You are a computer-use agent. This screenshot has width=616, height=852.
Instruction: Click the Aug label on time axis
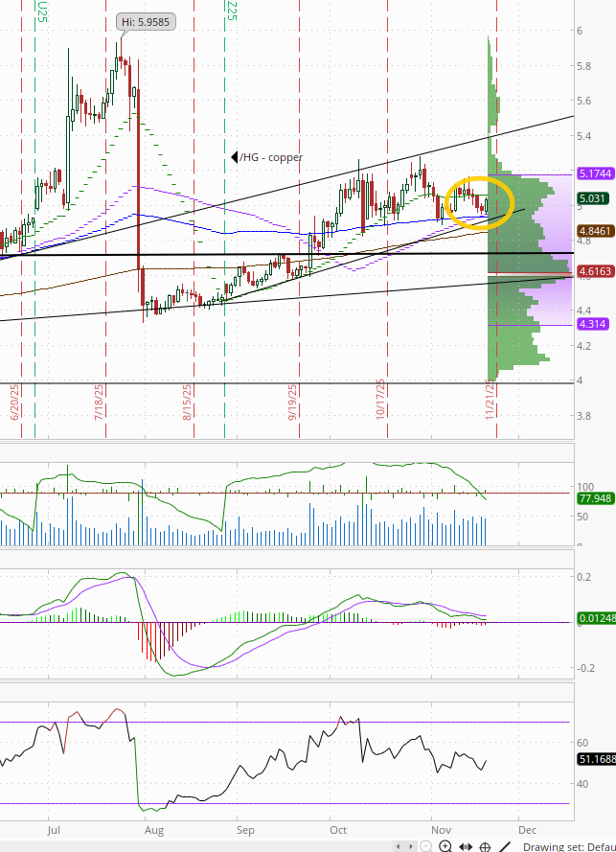pyautogui.click(x=153, y=830)
